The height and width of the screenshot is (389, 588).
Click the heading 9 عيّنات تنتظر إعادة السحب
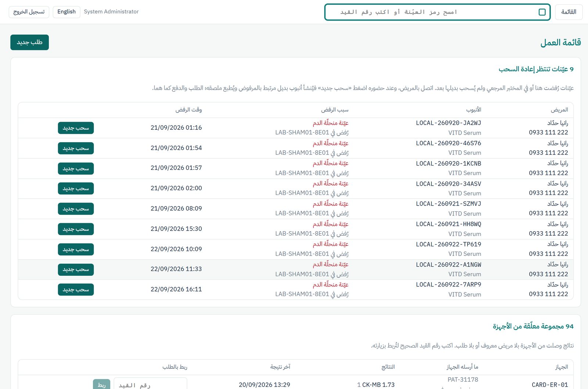pyautogui.click(x=536, y=69)
